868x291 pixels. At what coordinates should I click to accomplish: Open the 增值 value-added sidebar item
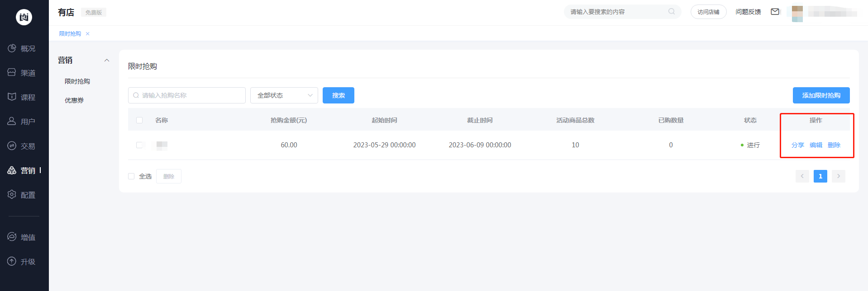click(x=22, y=237)
